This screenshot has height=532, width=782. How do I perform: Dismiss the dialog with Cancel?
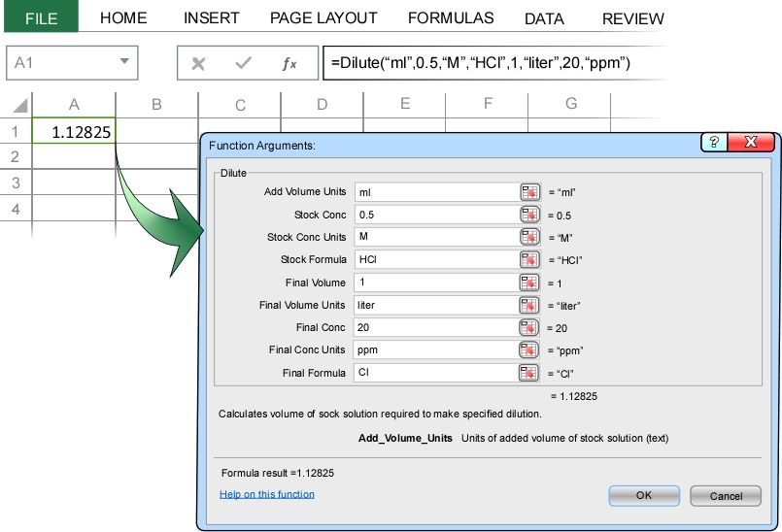coord(726,496)
